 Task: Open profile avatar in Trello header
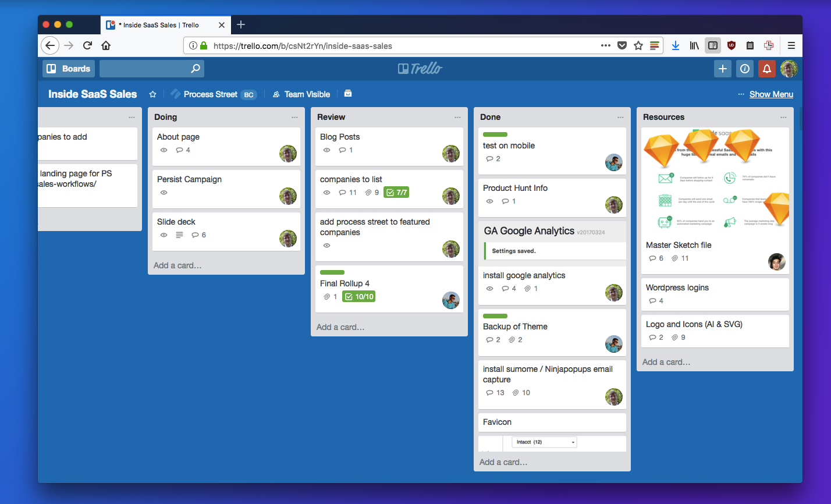tap(789, 69)
